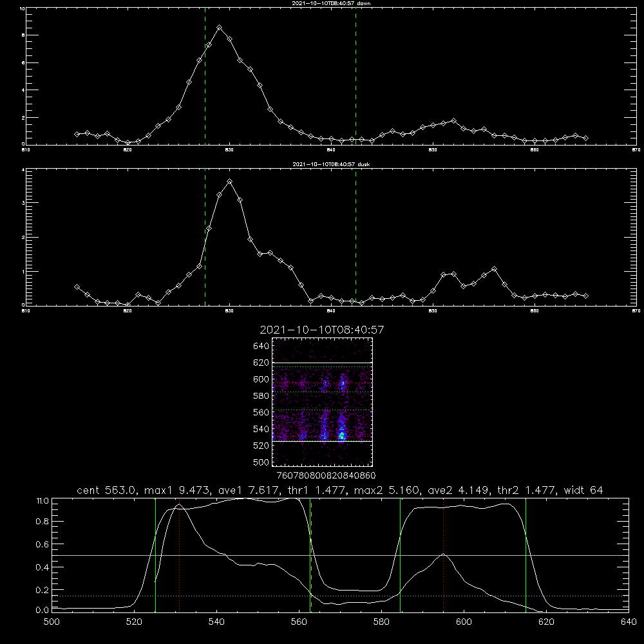The height and width of the screenshot is (644, 644).
Task: Click the '0.8' y-axis label of the bottom plot
Action: pos(43,522)
